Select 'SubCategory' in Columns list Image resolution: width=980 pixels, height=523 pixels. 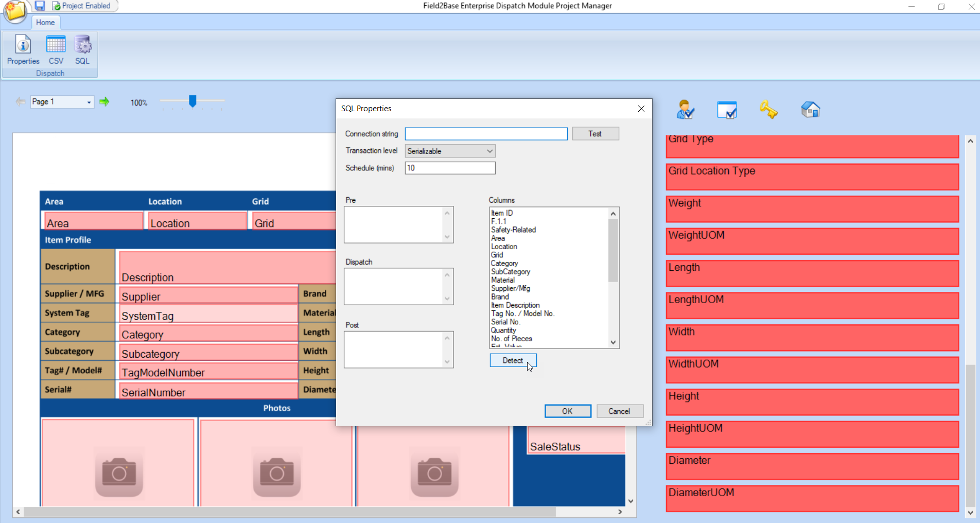510,272
